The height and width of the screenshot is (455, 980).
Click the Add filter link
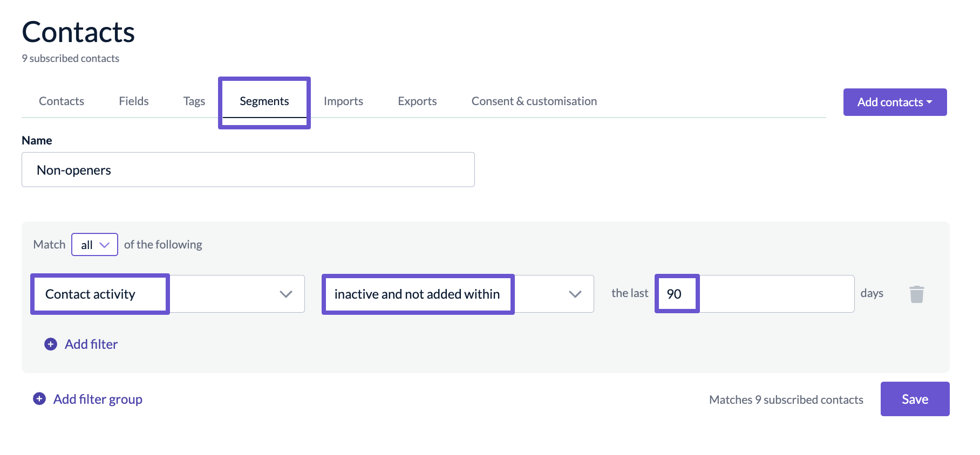pos(91,344)
